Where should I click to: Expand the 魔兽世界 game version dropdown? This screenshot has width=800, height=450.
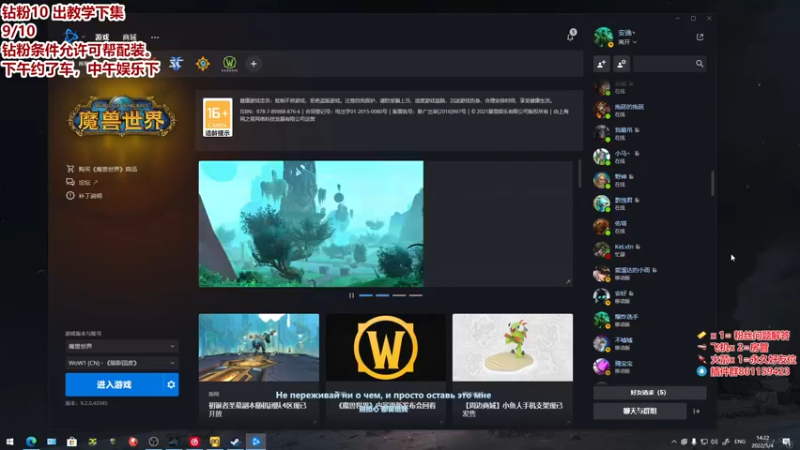(122, 346)
